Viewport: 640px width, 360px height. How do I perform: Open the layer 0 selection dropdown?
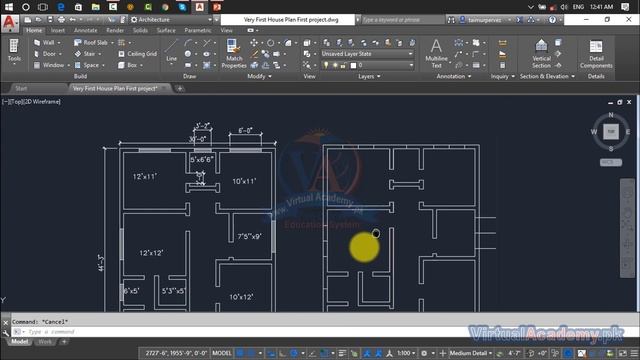(367, 65)
